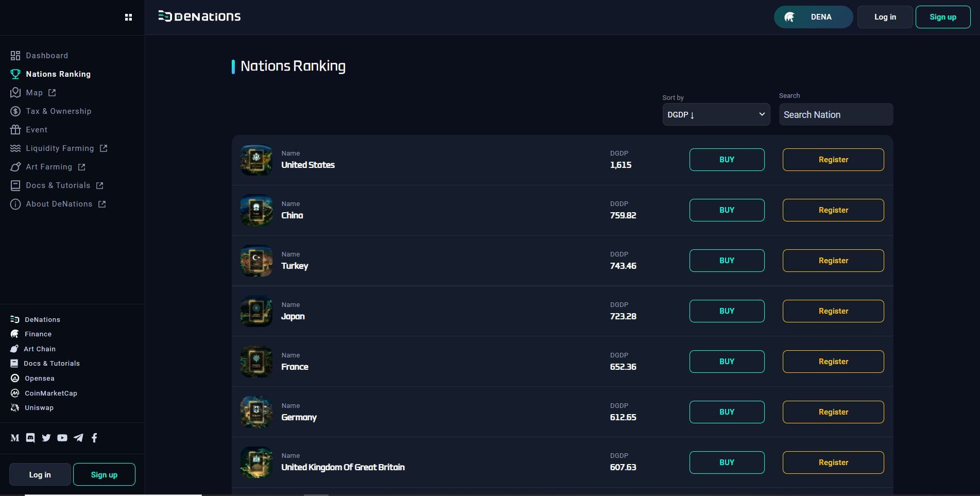Open Discord social icon
Screen dimensions: 980x496
(x=30, y=438)
